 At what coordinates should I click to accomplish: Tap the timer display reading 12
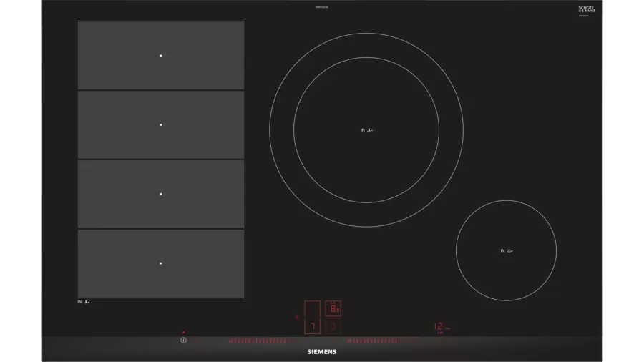(440, 327)
